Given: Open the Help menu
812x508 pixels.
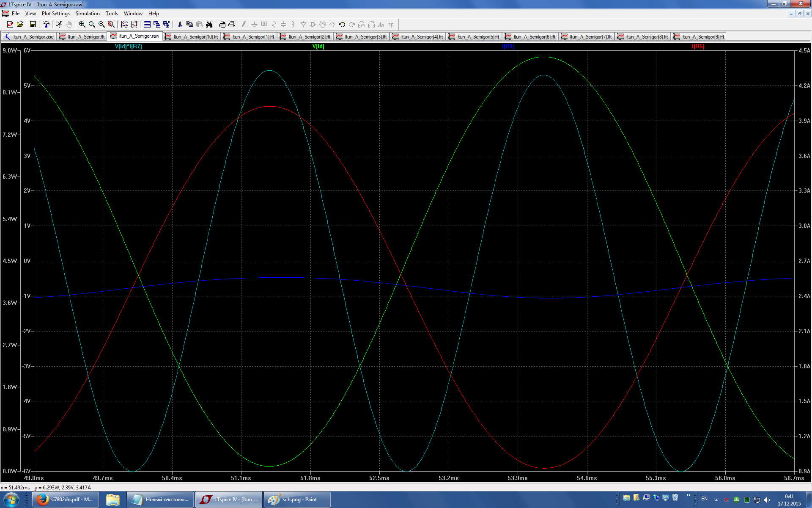Looking at the screenshot, I should click(154, 14).
